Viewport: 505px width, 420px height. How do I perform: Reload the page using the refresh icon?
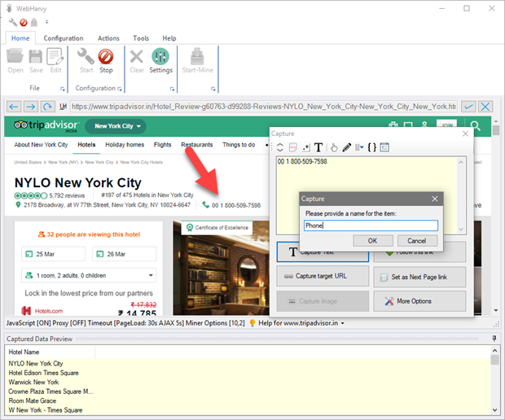point(49,107)
